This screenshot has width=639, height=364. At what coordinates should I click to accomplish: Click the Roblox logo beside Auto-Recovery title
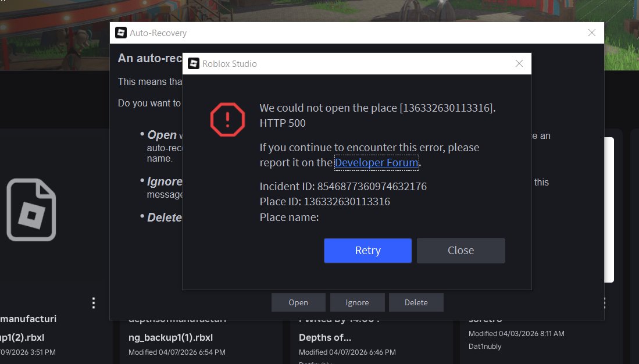pyautogui.click(x=121, y=33)
